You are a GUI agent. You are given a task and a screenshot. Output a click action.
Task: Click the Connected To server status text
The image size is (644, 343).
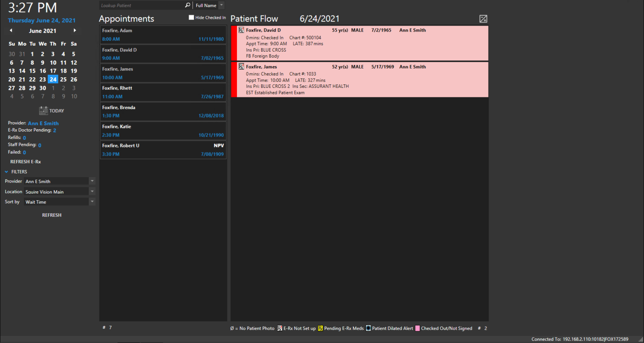click(580, 339)
